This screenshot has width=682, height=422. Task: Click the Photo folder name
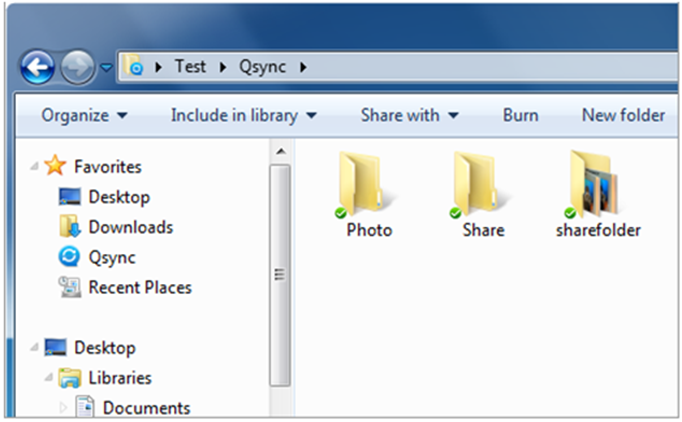[x=369, y=230]
